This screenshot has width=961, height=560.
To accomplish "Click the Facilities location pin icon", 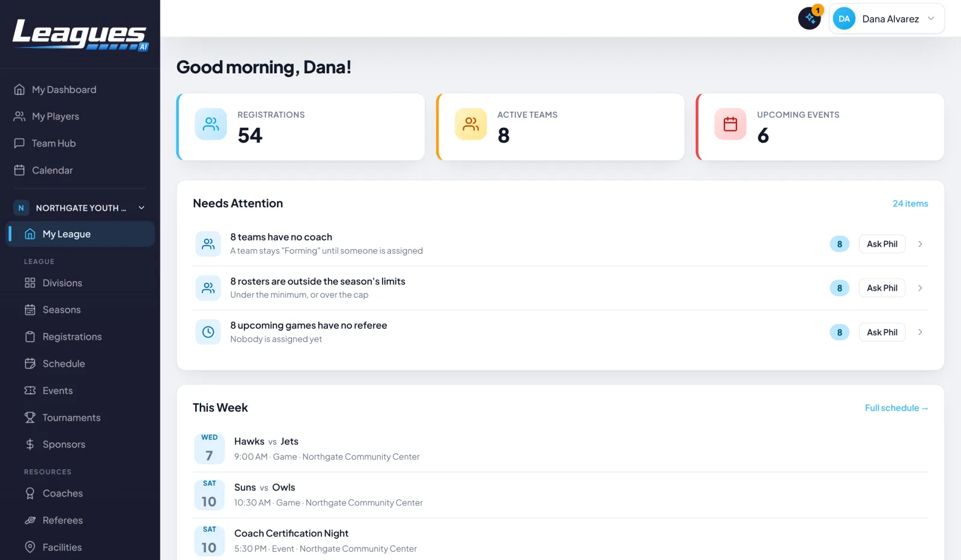I will (30, 547).
